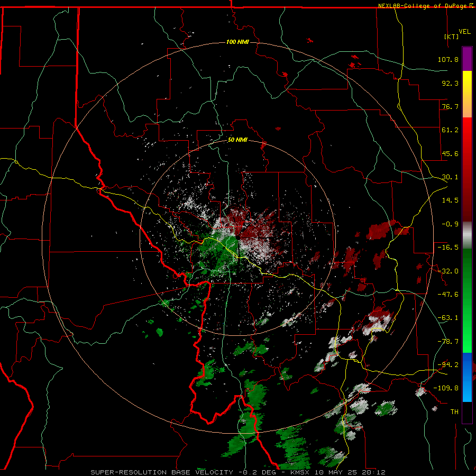Click the 45.6 legend value
Screen dimensions: 476x476
pos(450,153)
